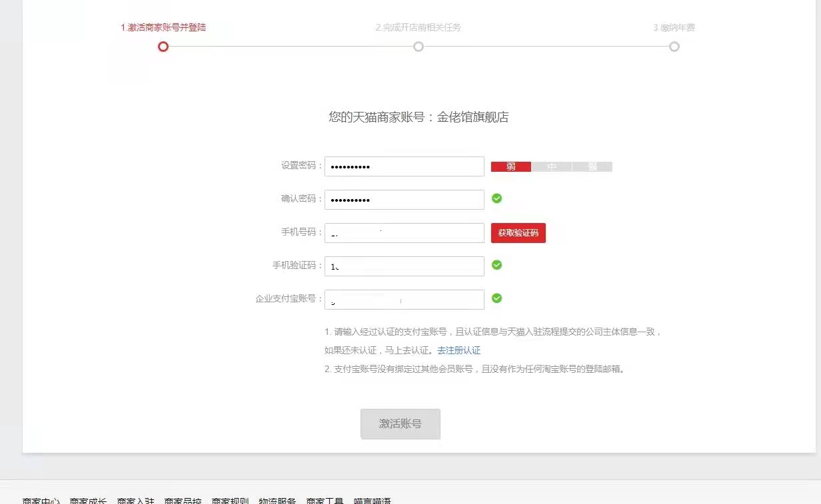Click the heading 您的天猫商家账号：金佬馆旗舰店
This screenshot has width=821, height=504.
418,117
